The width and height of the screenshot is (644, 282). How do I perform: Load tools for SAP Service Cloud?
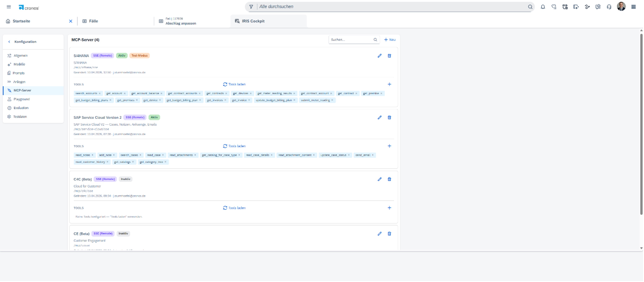234,146
